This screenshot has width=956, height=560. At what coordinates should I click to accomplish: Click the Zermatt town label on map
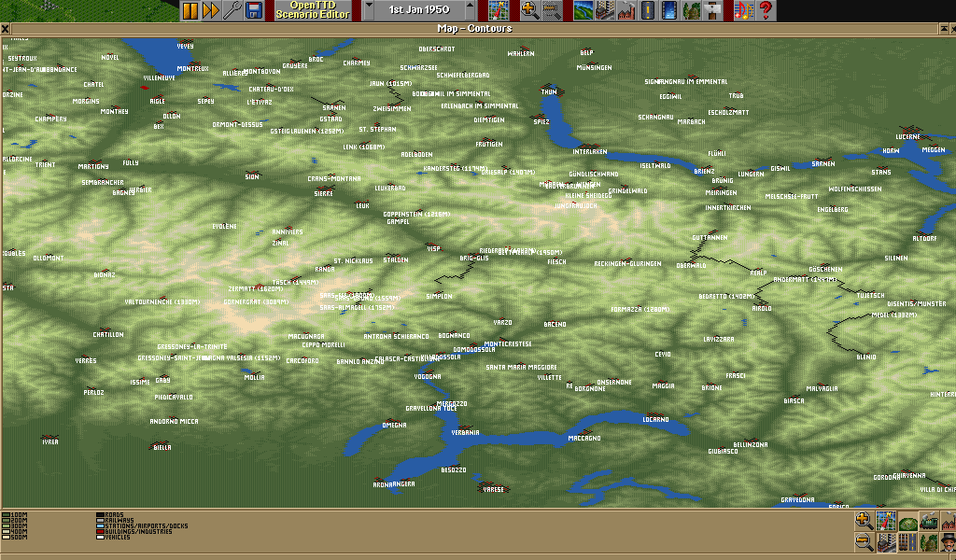coord(255,288)
